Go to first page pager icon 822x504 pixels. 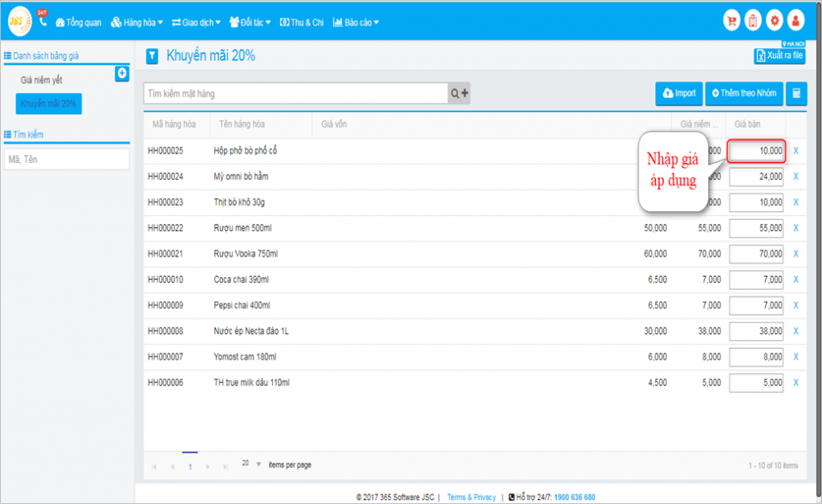coord(154,466)
